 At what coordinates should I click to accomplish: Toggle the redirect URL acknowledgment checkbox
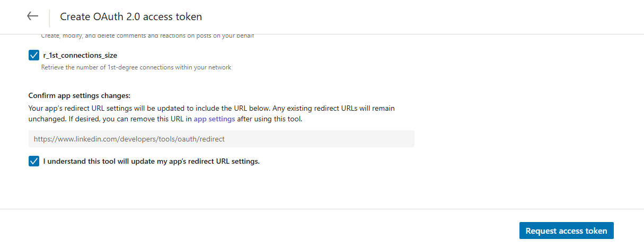(x=34, y=161)
